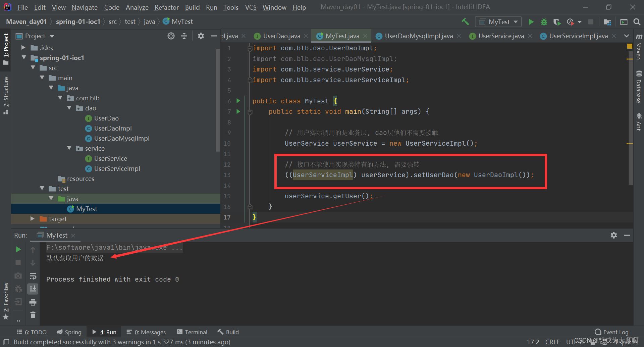This screenshot has height=347, width=644.
Task: Click spring-01-ioc1 breadcrumb in navigation bar
Action: [78, 21]
